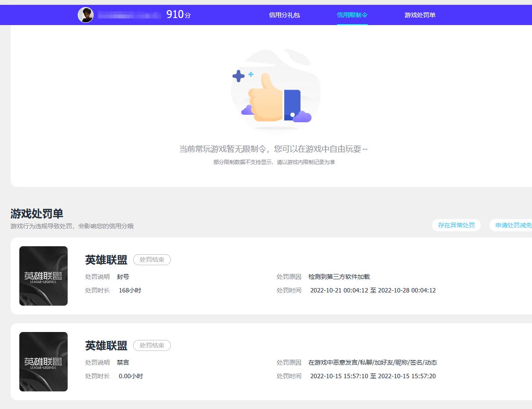Select the 信用限制令 tab
Viewport: 532px width, 409px height.
click(x=352, y=15)
